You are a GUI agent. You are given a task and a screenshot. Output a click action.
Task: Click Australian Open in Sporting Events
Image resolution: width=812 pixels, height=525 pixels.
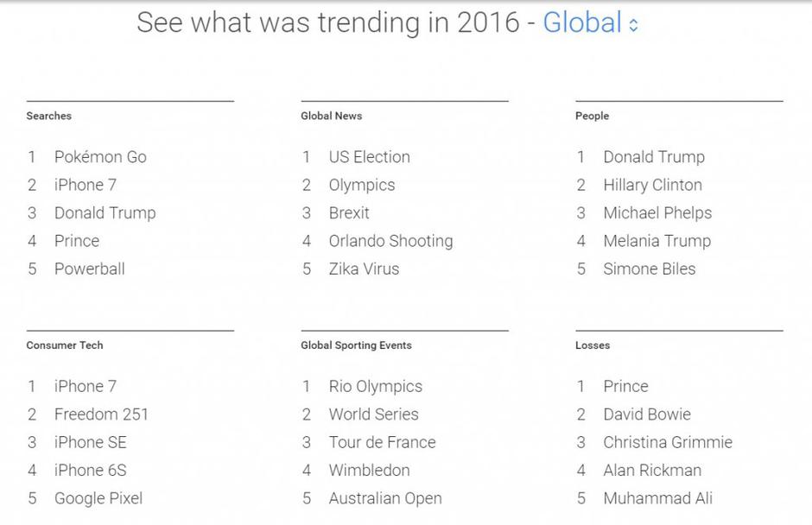click(385, 498)
